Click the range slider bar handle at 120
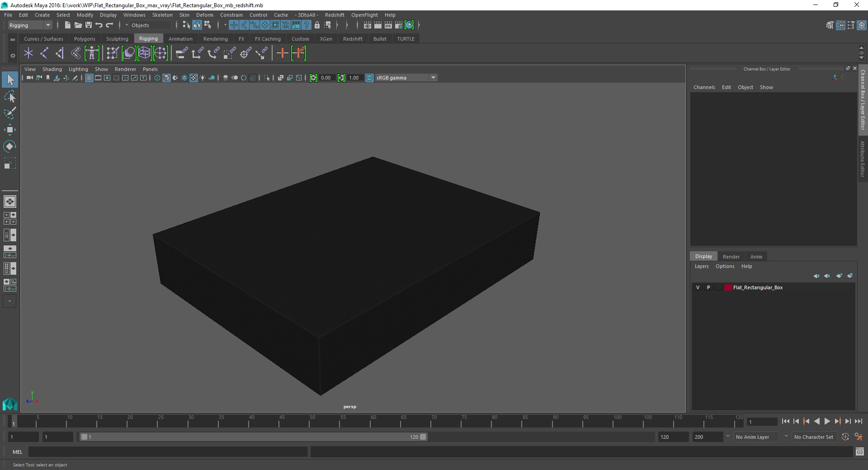This screenshot has width=868, height=470. point(423,437)
